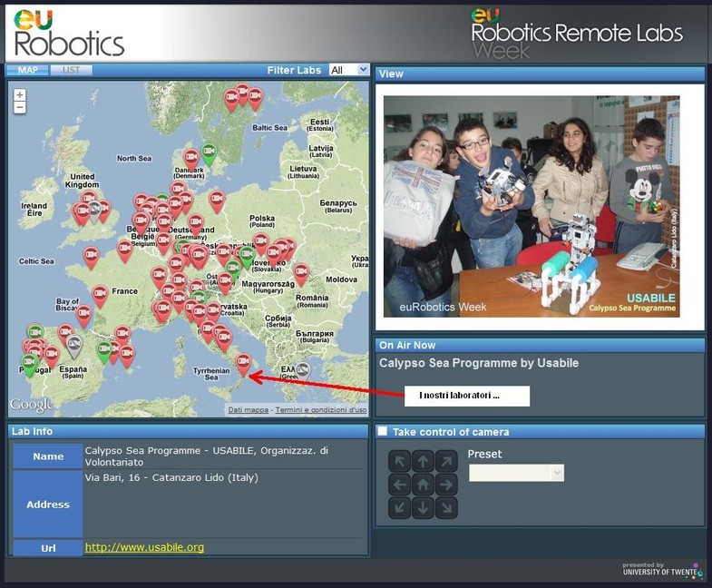Screen dimensions: 712x588
Task: Switch to the MAP tab
Action: (x=28, y=70)
